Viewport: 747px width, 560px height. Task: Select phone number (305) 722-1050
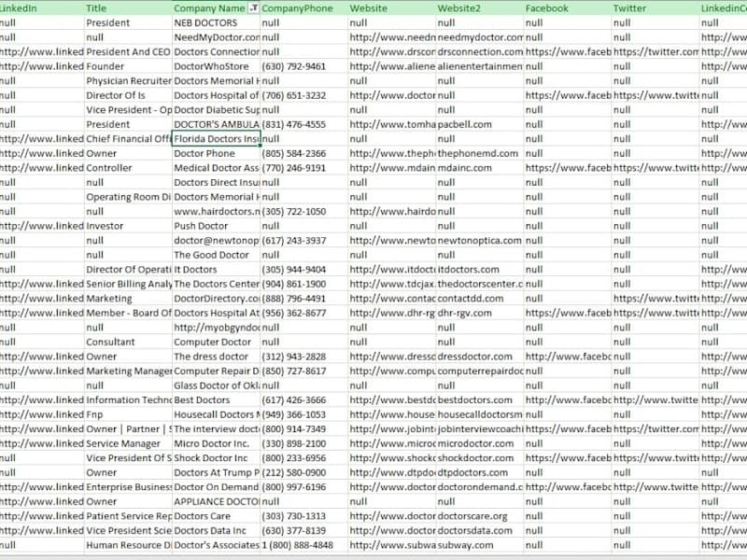tap(304, 212)
